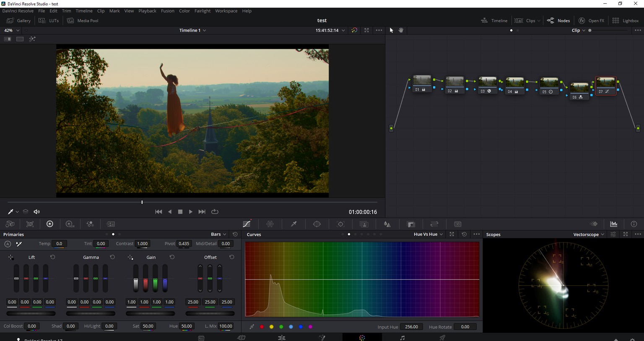Screen dimensions: 644x341
Task: Select the red hue color dot
Action: (x=262, y=327)
